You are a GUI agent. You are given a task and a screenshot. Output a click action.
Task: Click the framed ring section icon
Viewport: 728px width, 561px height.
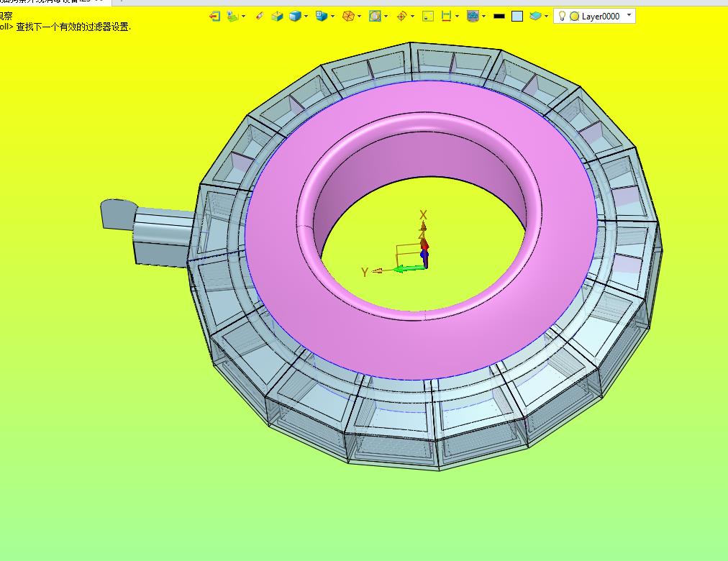[x=375, y=17]
